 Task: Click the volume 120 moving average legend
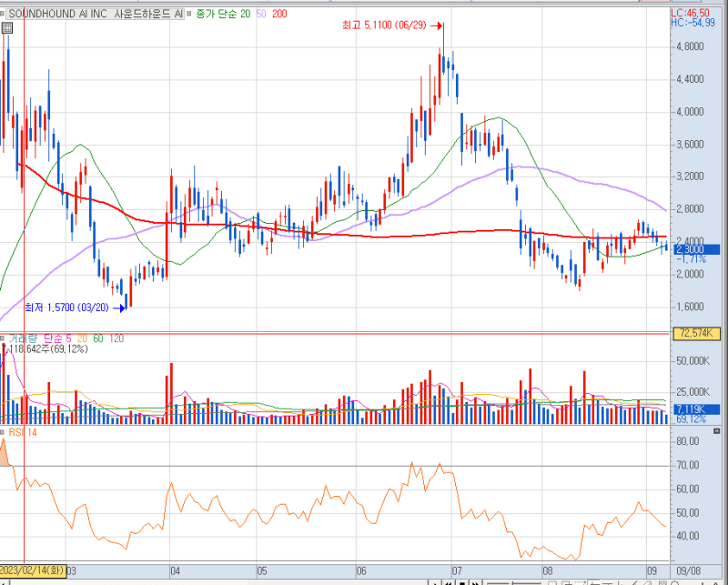(116, 338)
